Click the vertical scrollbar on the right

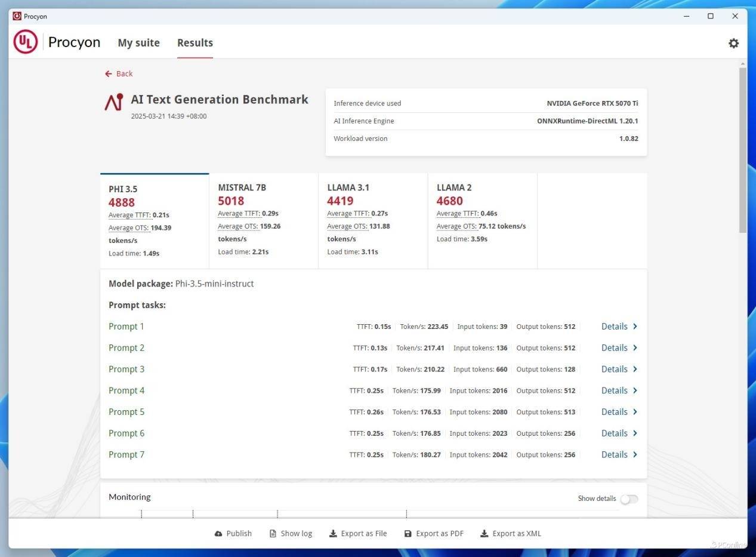[742, 149]
